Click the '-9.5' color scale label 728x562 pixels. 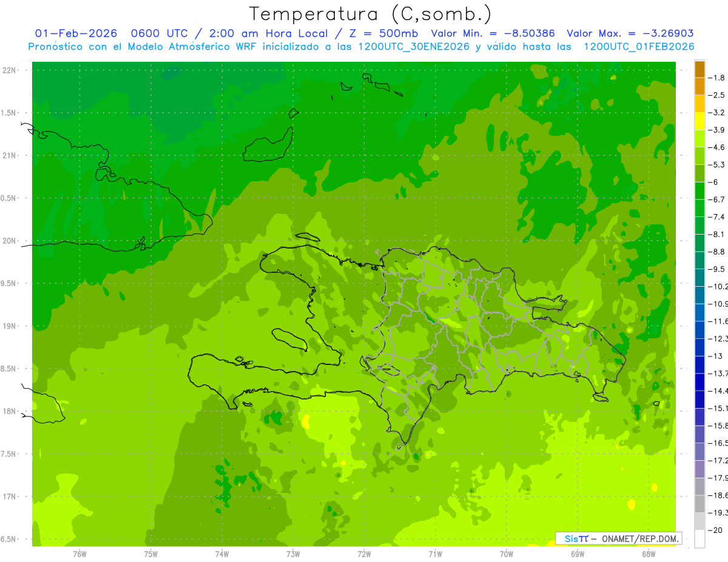pos(716,269)
